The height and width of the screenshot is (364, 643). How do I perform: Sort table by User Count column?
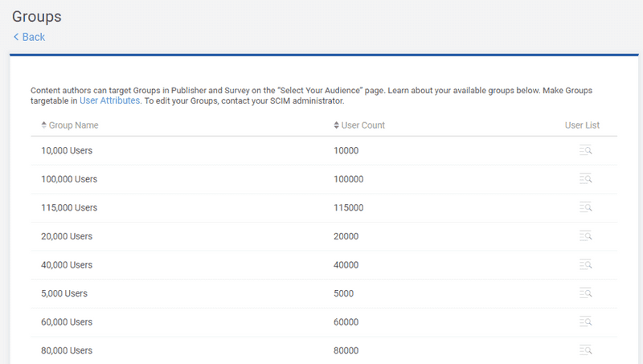click(x=359, y=125)
